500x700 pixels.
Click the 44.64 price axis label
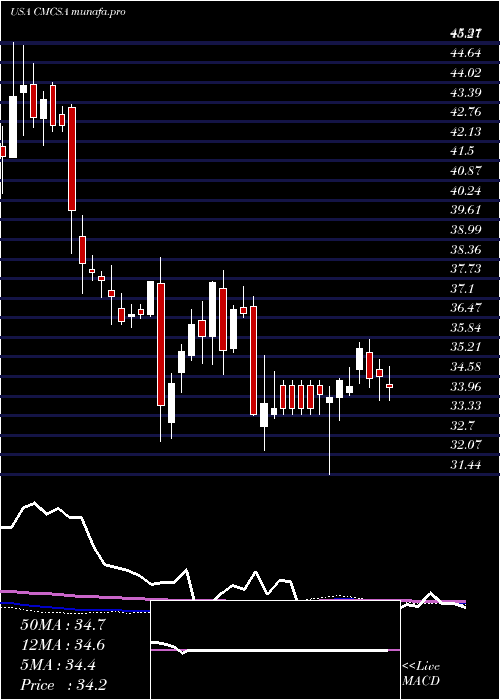[466, 54]
